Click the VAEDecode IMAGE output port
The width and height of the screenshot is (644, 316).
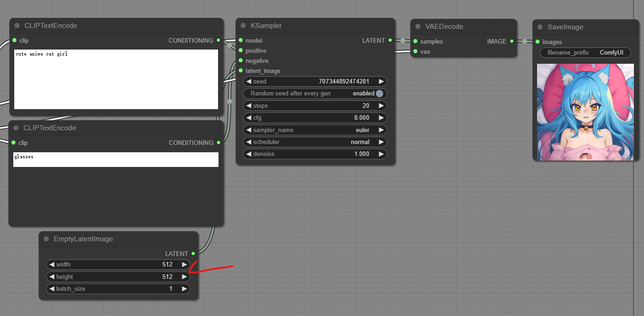click(x=511, y=41)
